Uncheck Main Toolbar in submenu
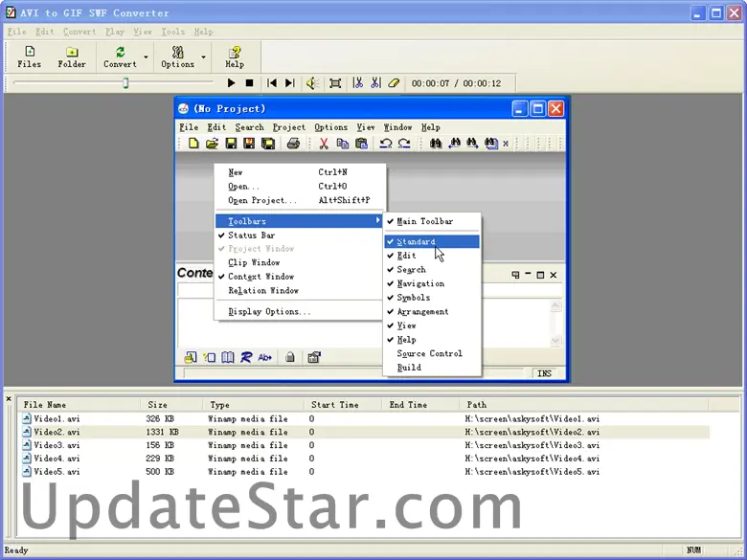 tap(432, 221)
